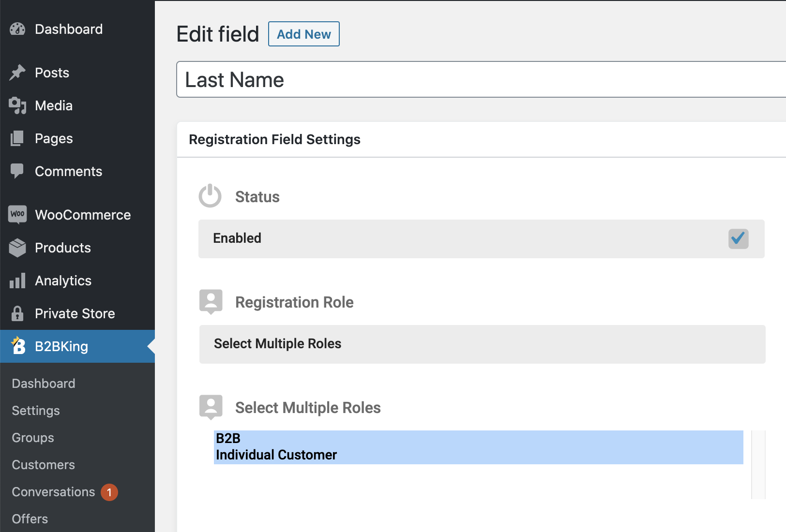Click the Status power icon
Screen dimensions: 786x532
(210, 196)
